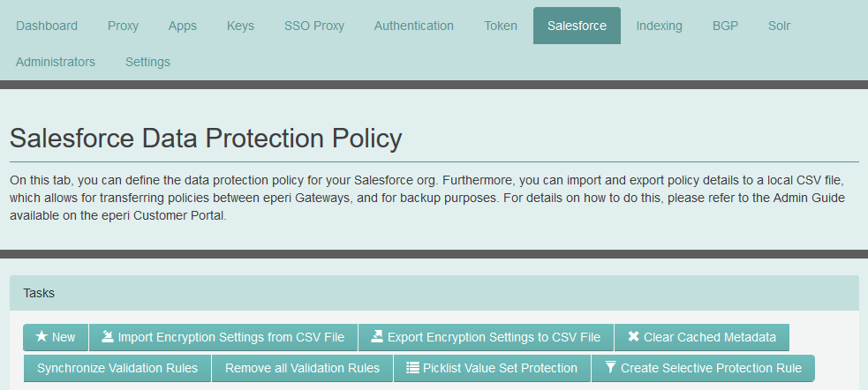Select the SSO Proxy tab
Image resolution: width=868 pixels, height=390 pixels.
coord(314,26)
